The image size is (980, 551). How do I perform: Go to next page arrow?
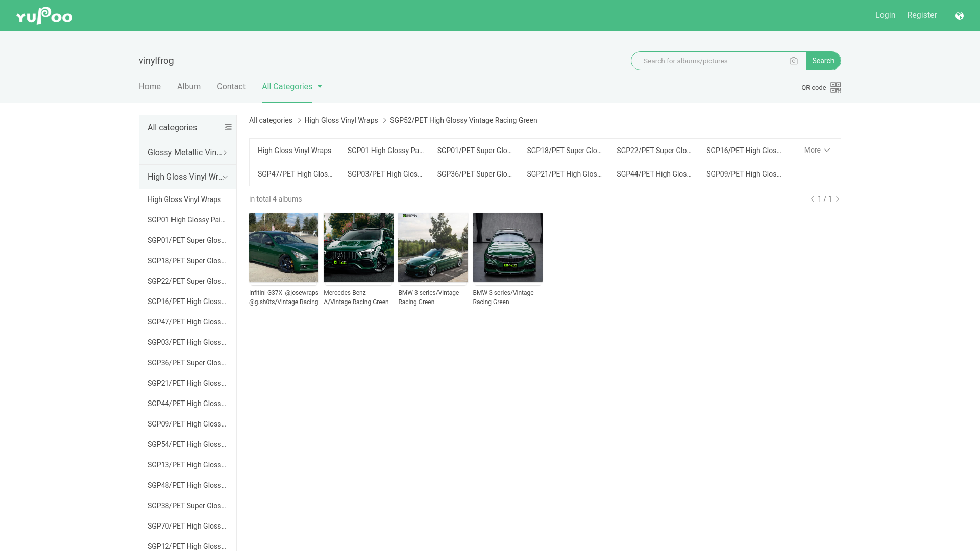pos(838,199)
